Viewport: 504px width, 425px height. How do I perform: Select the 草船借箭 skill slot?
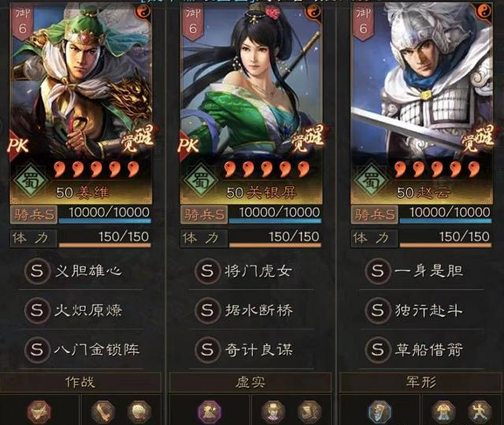click(421, 350)
